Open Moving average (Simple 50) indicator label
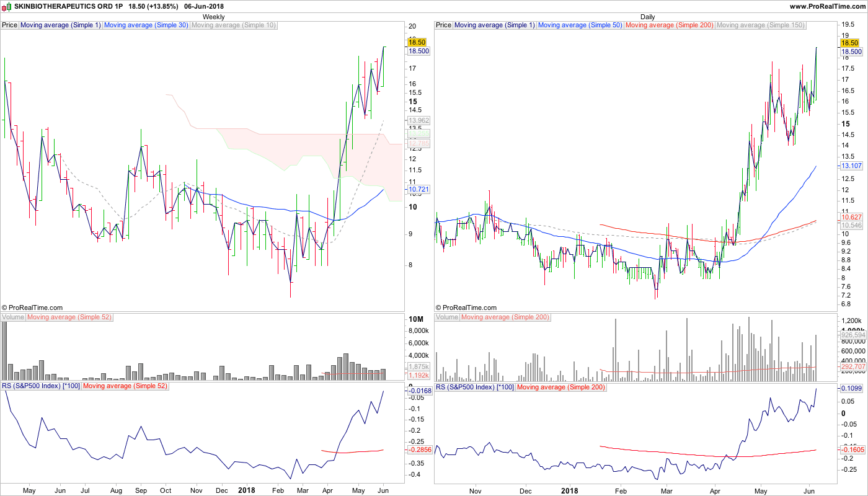868x496 pixels. click(x=580, y=25)
